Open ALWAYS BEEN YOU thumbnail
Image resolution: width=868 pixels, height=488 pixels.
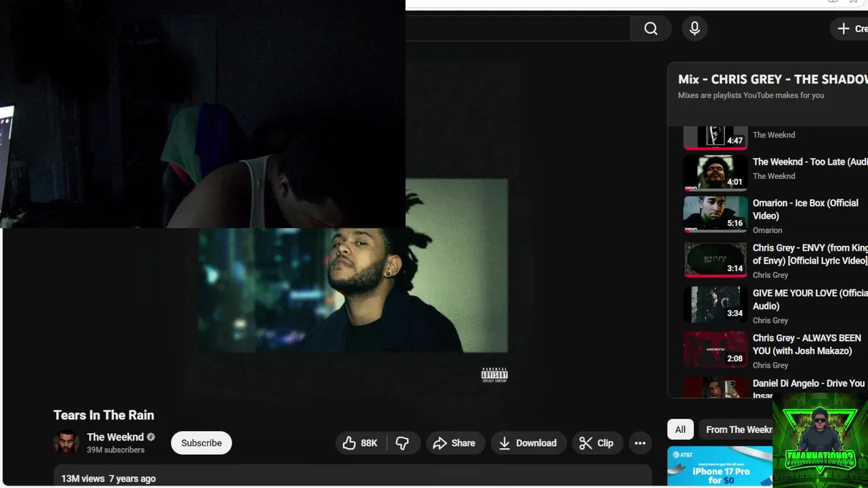(715, 349)
